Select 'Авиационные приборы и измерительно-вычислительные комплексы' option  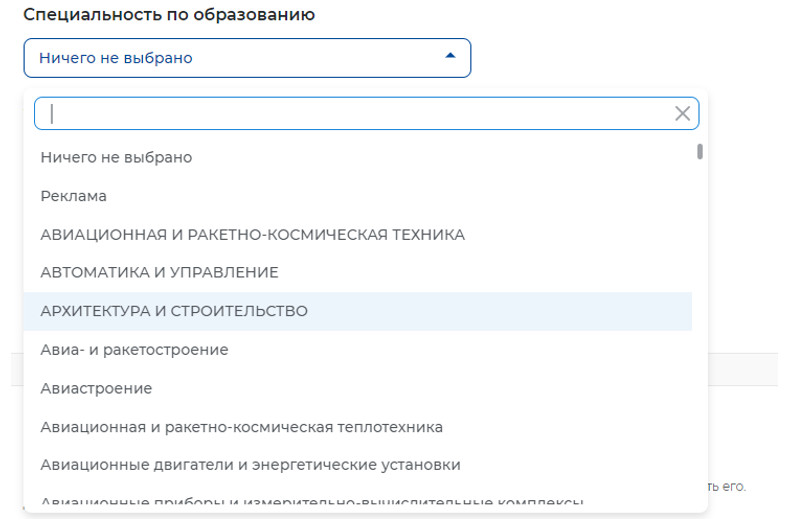[x=311, y=502]
